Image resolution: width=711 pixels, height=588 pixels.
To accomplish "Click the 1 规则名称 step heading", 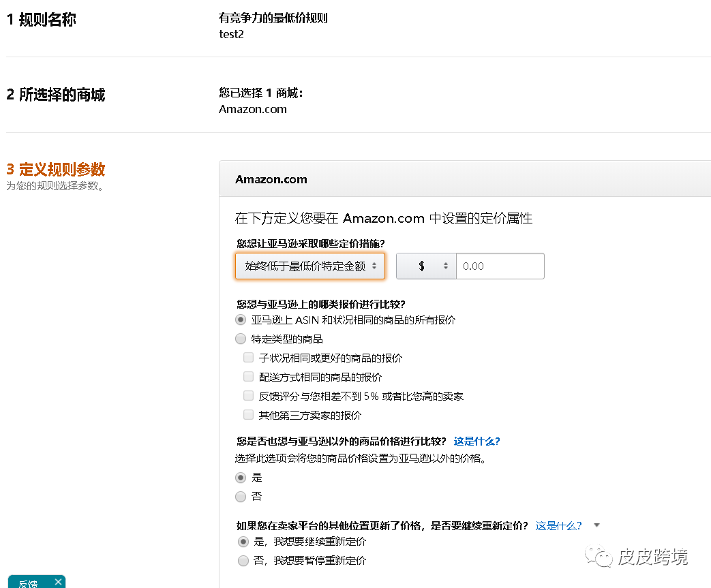I will point(42,20).
